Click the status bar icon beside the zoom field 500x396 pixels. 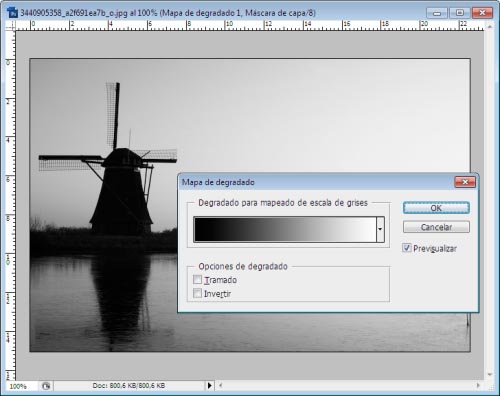point(46,386)
